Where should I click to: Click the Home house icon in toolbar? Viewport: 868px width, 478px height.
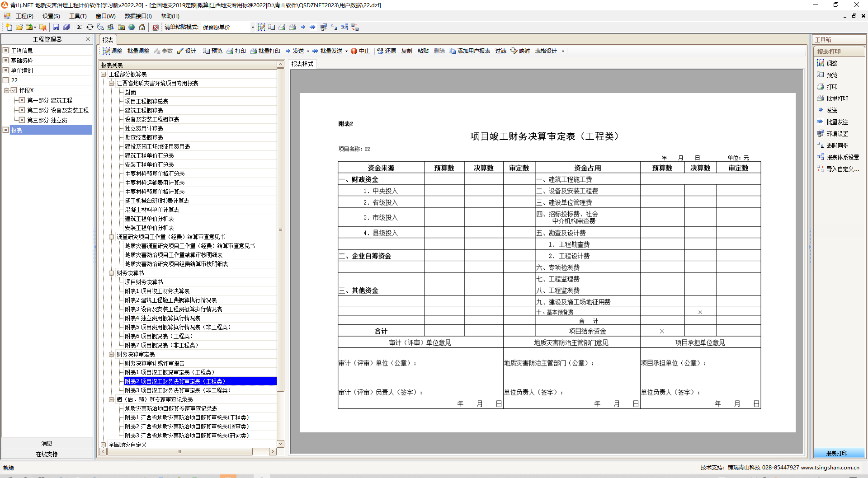pyautogui.click(x=142, y=27)
